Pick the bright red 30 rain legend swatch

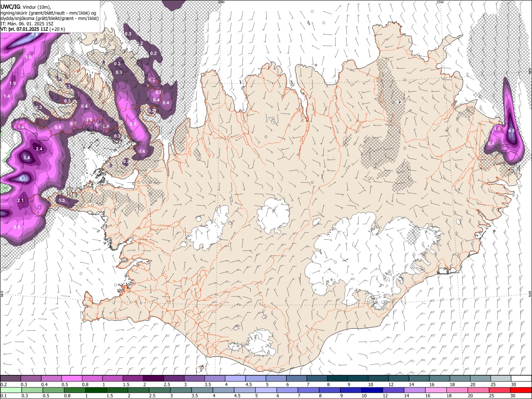click(521, 390)
